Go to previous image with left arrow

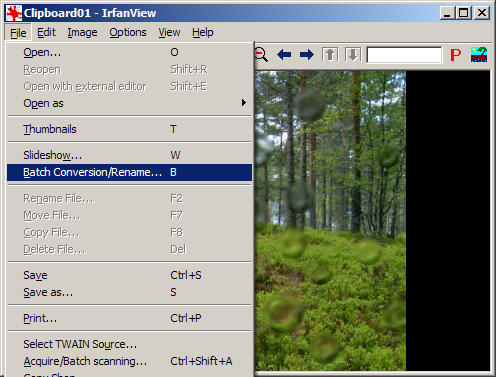(x=284, y=54)
